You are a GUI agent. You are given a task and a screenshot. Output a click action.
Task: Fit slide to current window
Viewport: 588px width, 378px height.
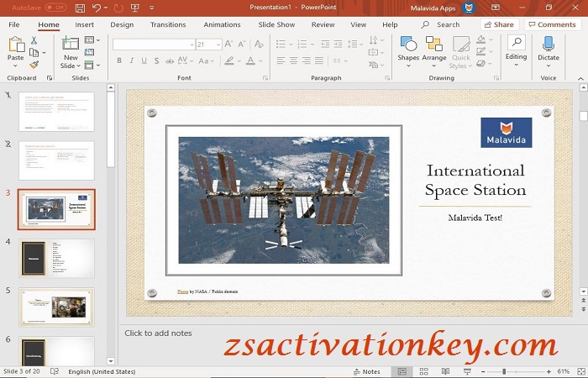(x=581, y=371)
